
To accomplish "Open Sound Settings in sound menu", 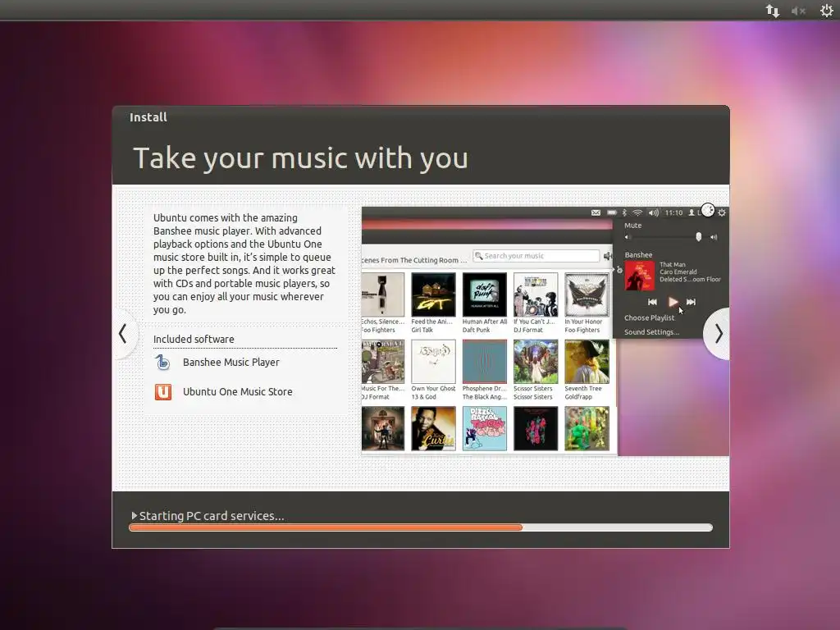I will coord(651,332).
